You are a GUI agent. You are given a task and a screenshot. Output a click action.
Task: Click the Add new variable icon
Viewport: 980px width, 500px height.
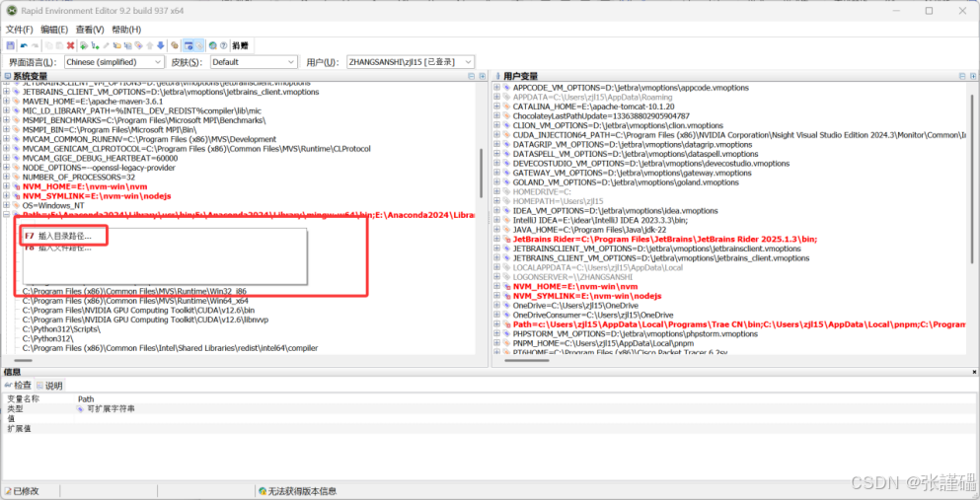coord(84,45)
